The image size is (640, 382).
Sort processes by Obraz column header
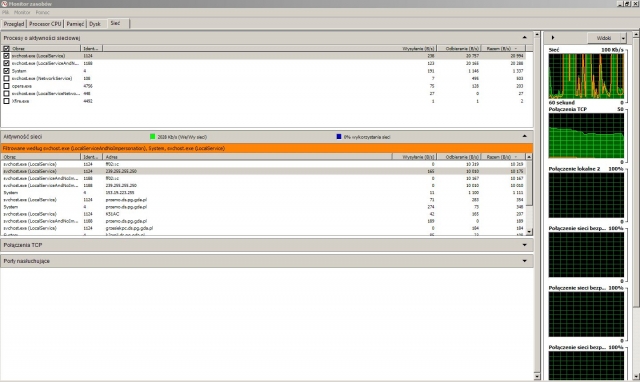coord(45,49)
